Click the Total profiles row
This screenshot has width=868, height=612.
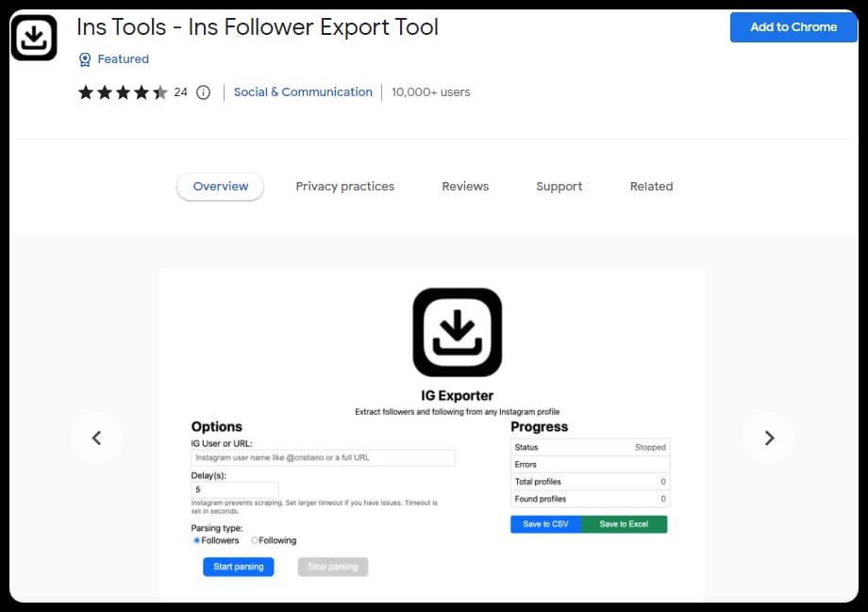[590, 482]
